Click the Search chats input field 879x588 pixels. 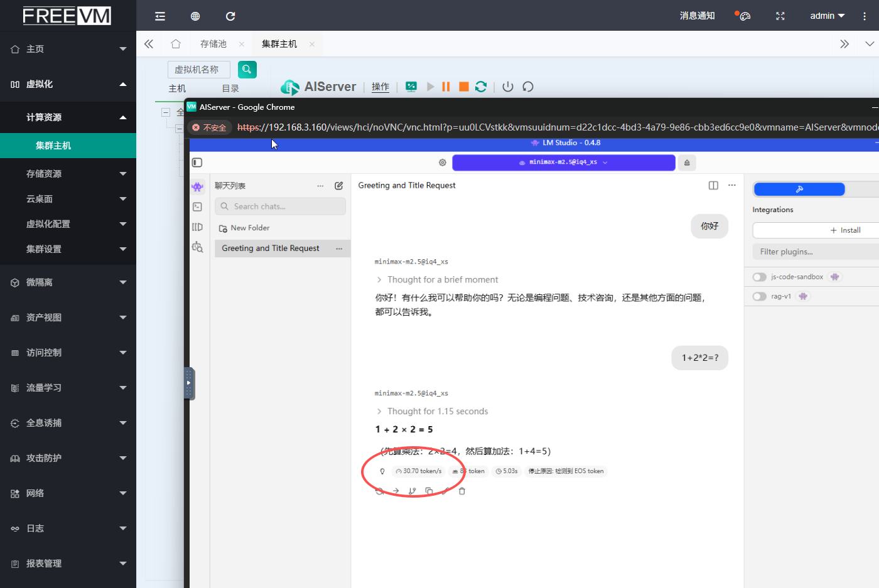coord(280,206)
